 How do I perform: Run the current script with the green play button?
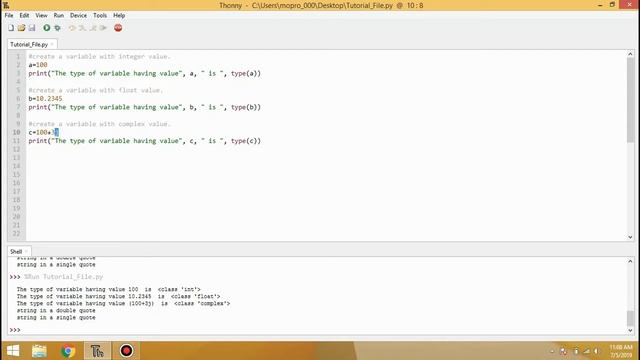pyautogui.click(x=47, y=28)
